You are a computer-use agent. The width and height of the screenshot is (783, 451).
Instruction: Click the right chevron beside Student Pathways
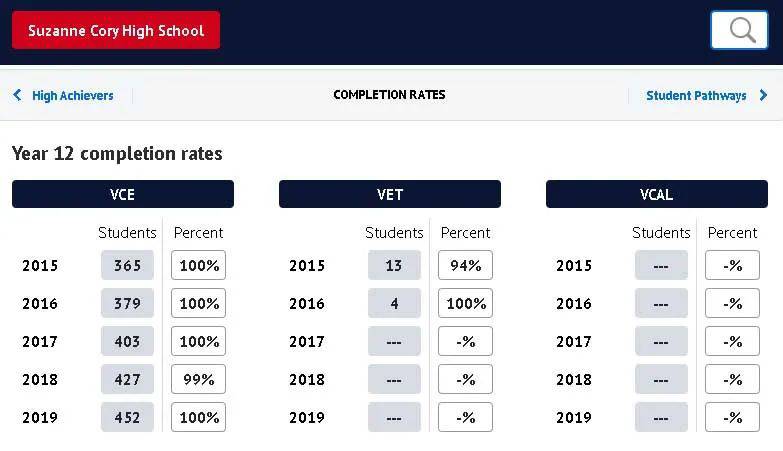[x=763, y=95]
